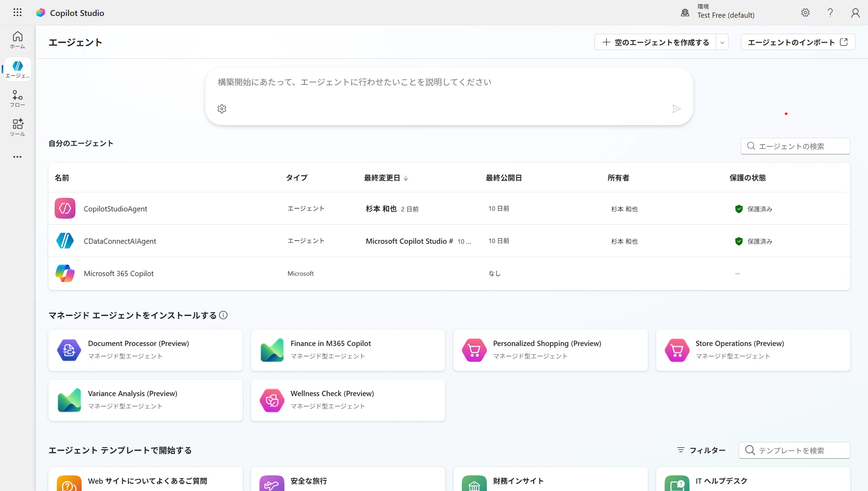
Task: Click the gear icon inside prompt box
Action: click(x=222, y=109)
